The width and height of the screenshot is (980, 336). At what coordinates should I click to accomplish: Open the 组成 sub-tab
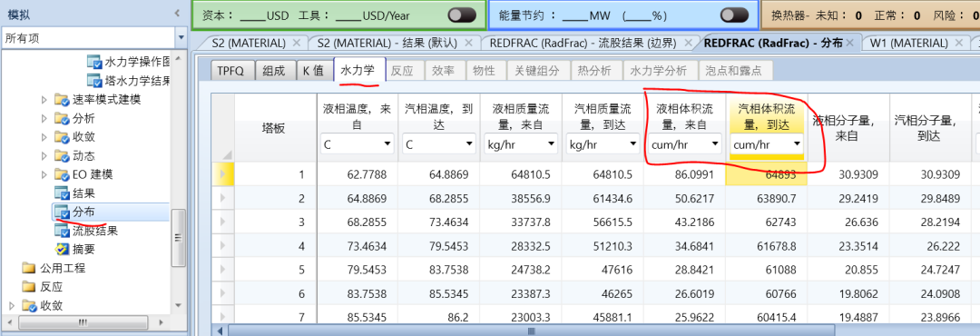pyautogui.click(x=274, y=71)
